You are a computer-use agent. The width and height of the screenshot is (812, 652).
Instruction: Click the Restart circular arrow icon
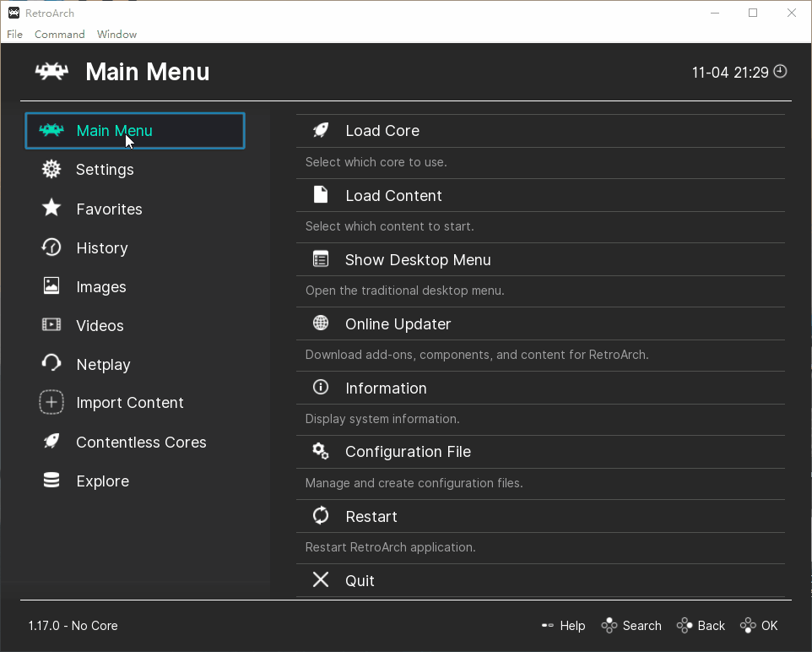click(x=321, y=516)
